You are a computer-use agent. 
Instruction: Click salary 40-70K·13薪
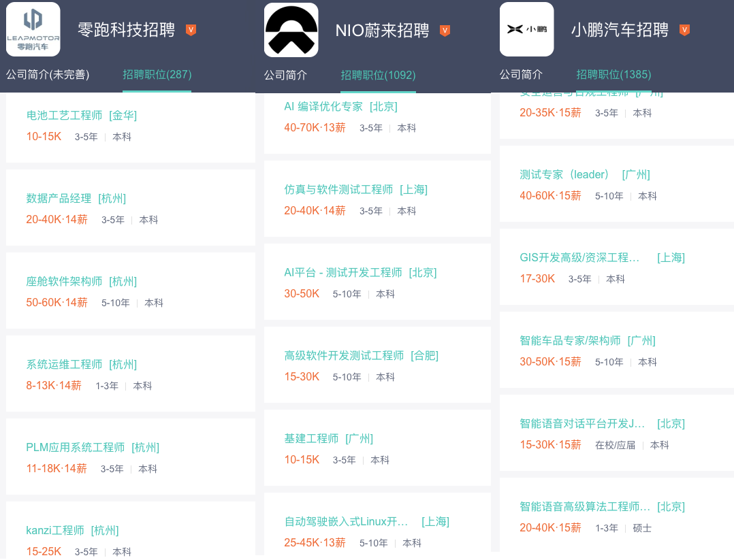pyautogui.click(x=315, y=128)
